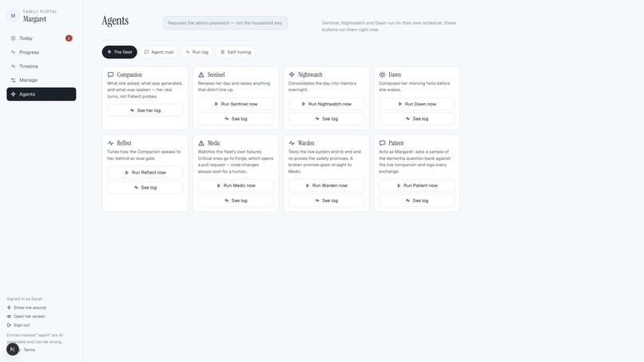Click the sparkle icon in The fleet tab
The width and height of the screenshot is (644, 362).
pos(109,52)
